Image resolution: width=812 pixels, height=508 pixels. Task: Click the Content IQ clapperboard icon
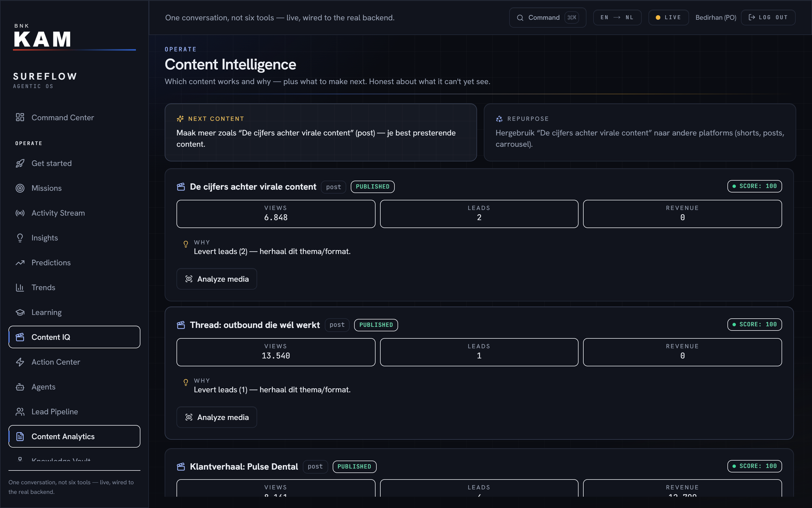[20, 337]
